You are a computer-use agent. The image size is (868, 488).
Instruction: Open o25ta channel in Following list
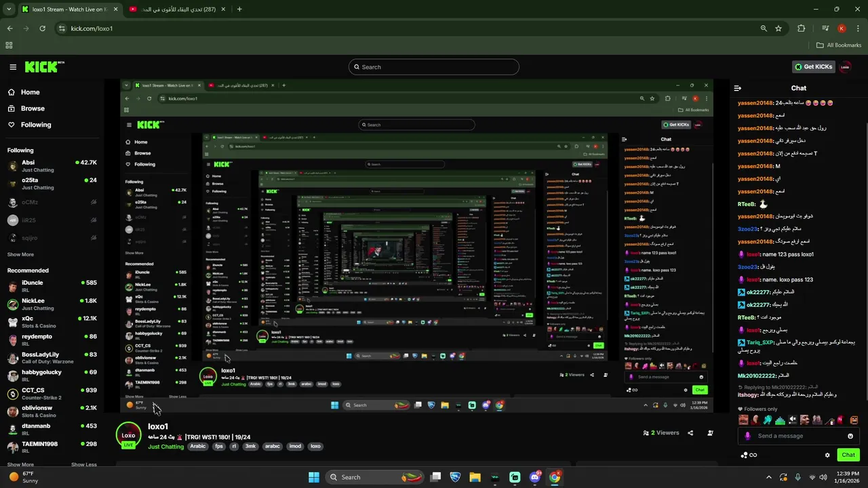click(52, 184)
